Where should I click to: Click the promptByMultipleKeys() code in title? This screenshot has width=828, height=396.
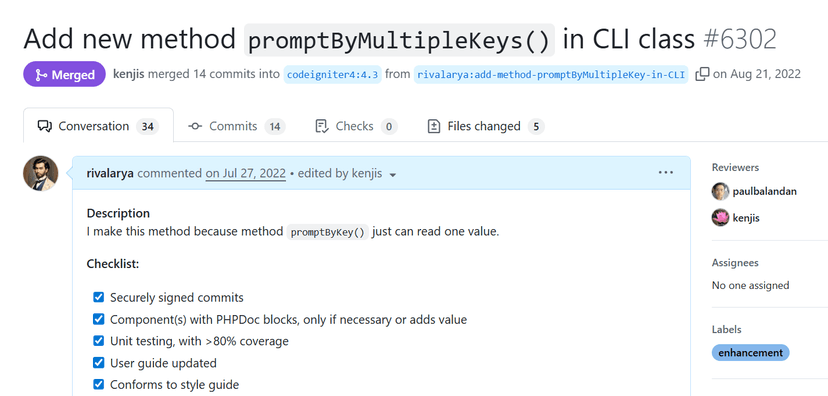point(399,40)
